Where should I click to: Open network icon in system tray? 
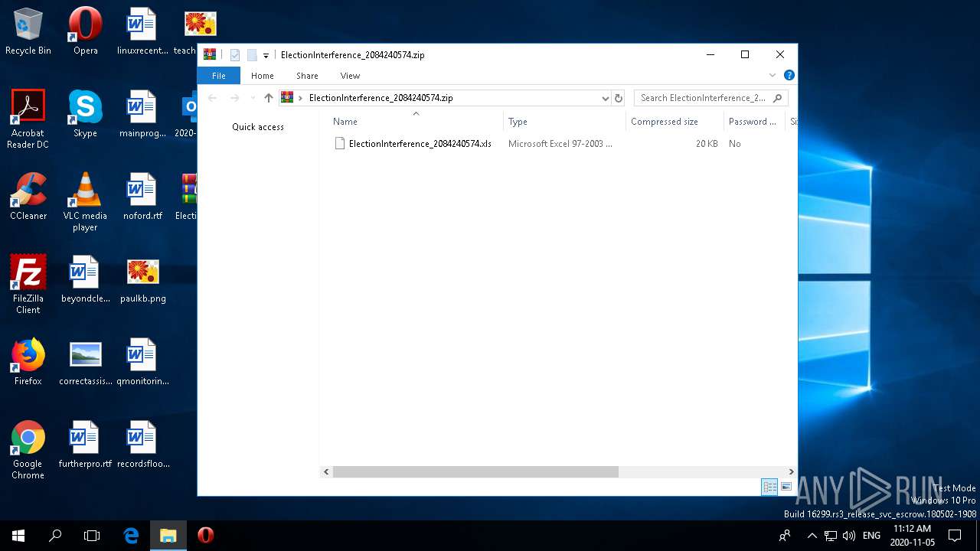(x=831, y=536)
